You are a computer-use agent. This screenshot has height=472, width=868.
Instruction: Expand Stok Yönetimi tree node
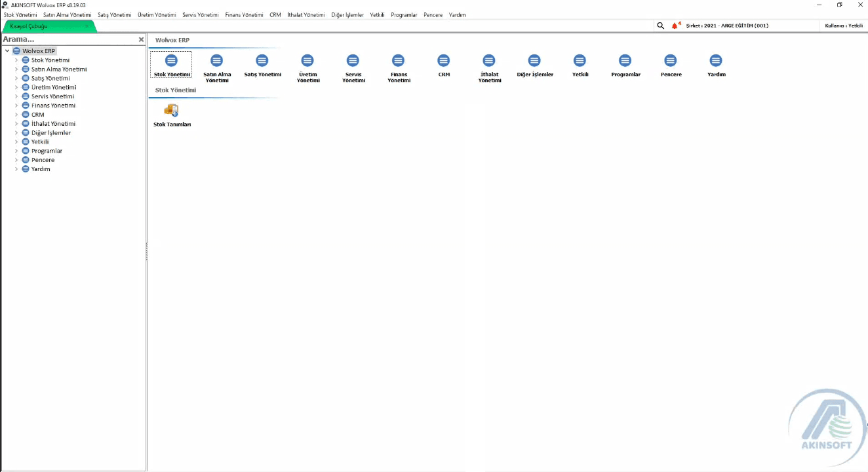[x=16, y=60]
